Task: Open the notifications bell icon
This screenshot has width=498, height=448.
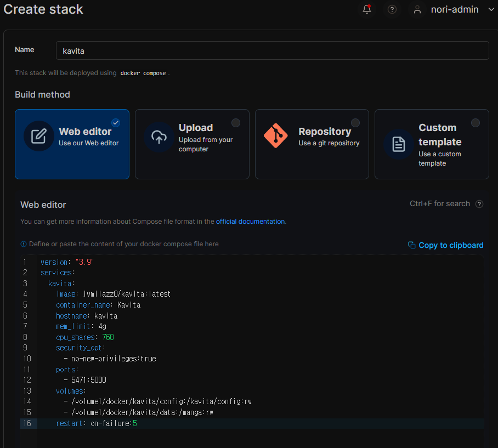Action: pos(367,9)
